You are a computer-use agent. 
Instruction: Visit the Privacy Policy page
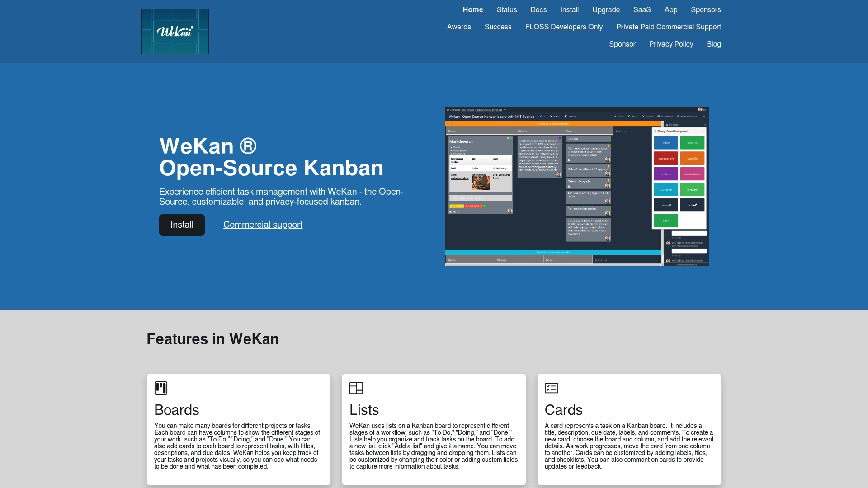[671, 44]
